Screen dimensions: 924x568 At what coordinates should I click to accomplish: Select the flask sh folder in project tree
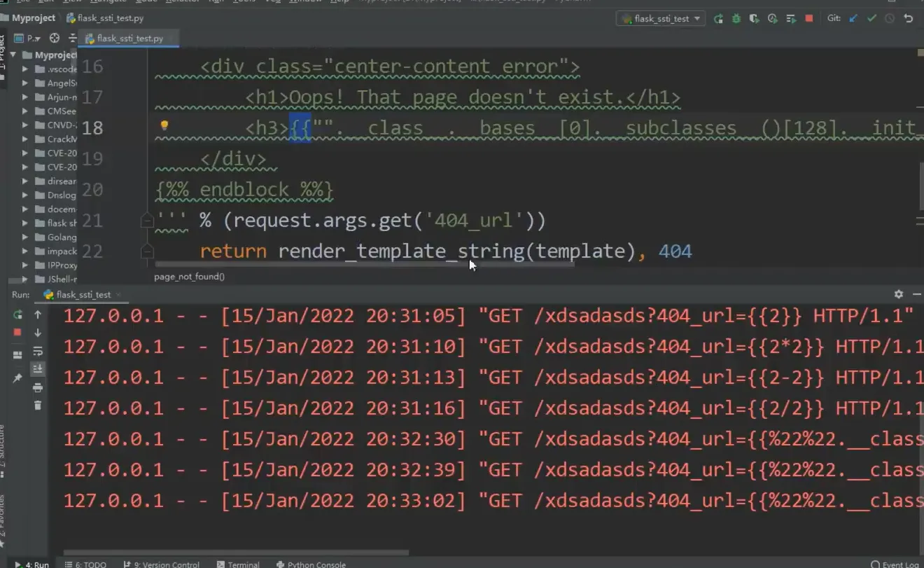(55, 223)
